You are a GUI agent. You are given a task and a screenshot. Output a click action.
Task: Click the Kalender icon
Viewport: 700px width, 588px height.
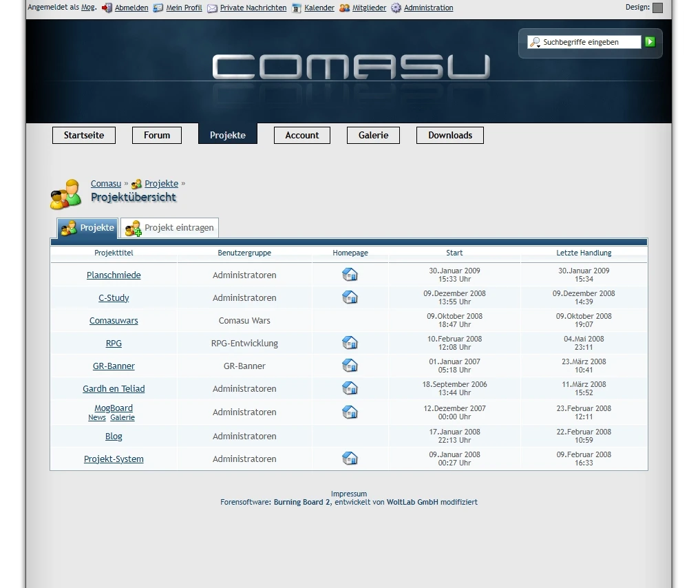[x=297, y=8]
